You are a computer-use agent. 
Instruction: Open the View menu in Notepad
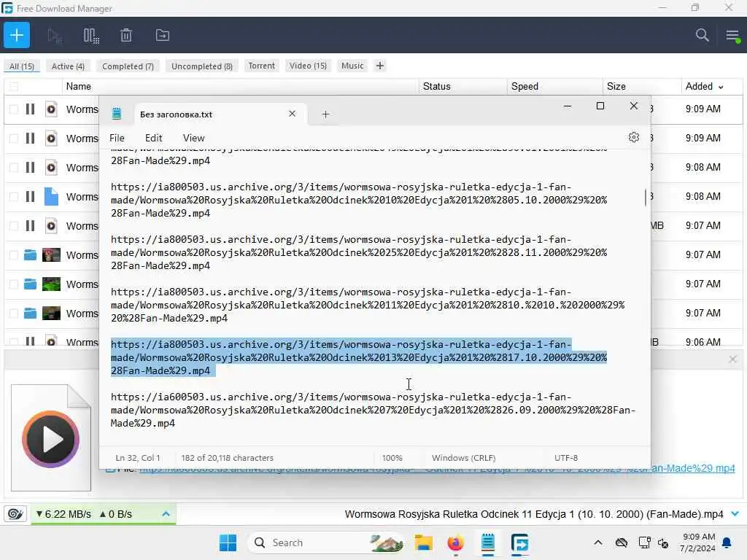click(193, 138)
